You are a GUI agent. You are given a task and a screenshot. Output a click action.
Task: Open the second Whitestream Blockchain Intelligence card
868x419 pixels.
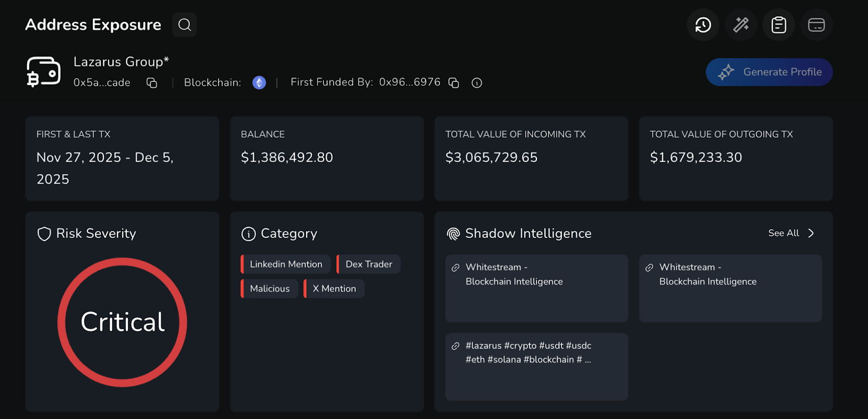coord(730,288)
